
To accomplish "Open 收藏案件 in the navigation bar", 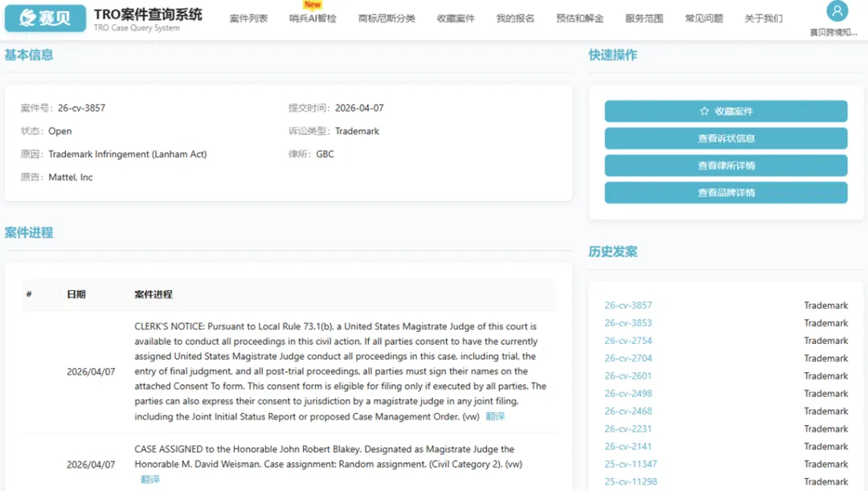I will coord(456,18).
